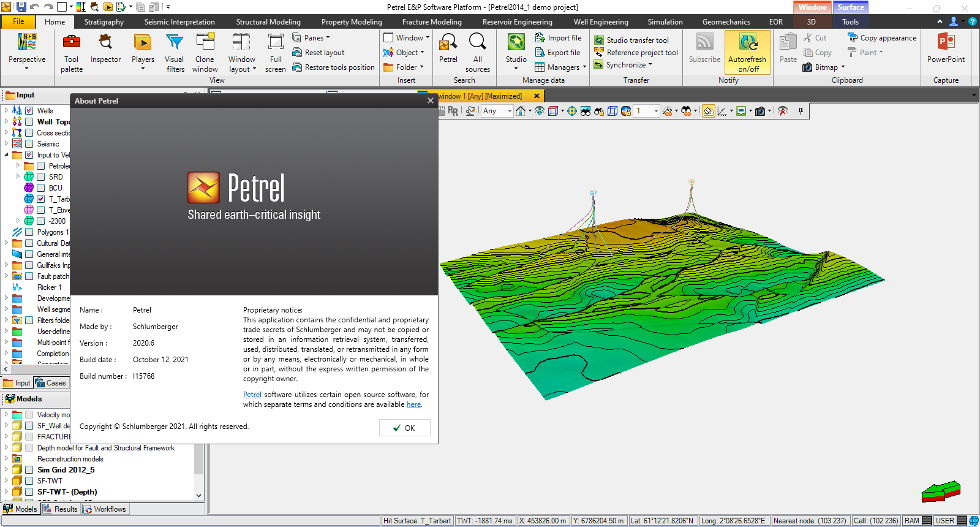Check the Sim Grid 2012_5 checkbox
Viewport: 980px width, 527px height.
tap(29, 470)
